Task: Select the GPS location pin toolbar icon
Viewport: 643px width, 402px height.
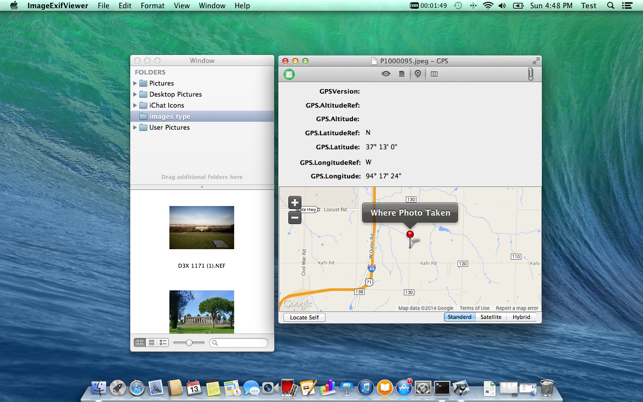Action: (x=417, y=74)
